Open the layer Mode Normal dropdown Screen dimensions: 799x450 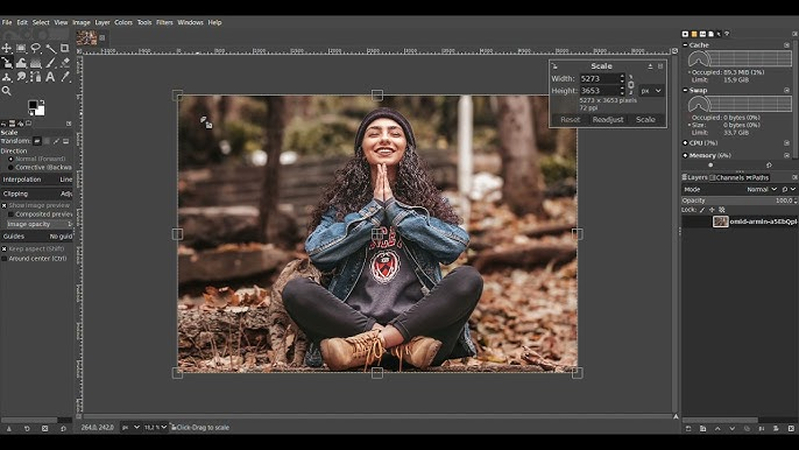tap(762, 189)
